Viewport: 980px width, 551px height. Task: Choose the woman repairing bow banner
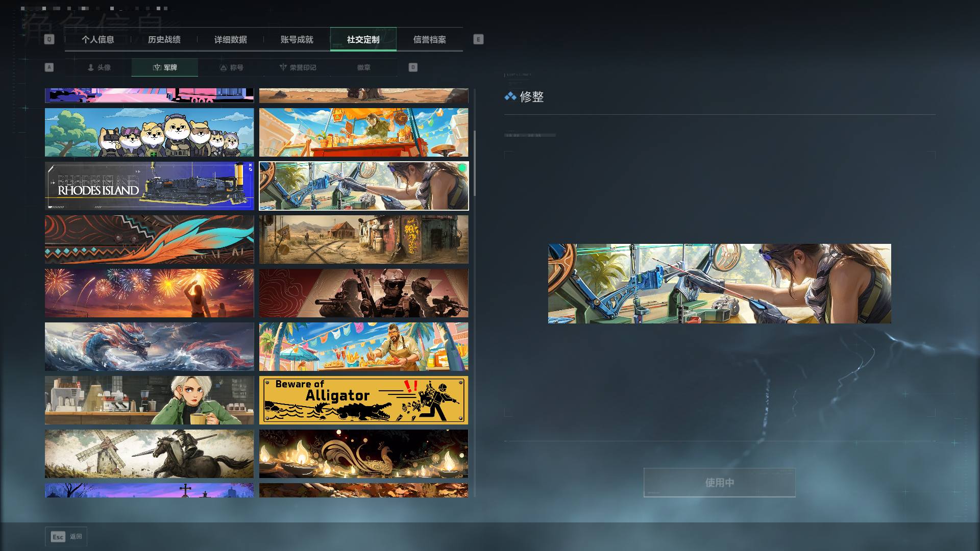tap(363, 186)
